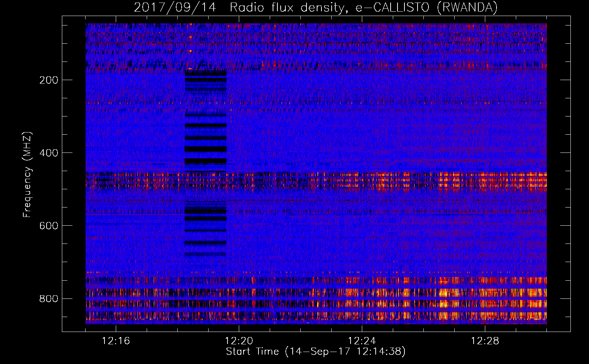Screen dimensions: 589x364
Task: Click the 'Frequency (MHZ)' y-axis label
Action: 27,175
